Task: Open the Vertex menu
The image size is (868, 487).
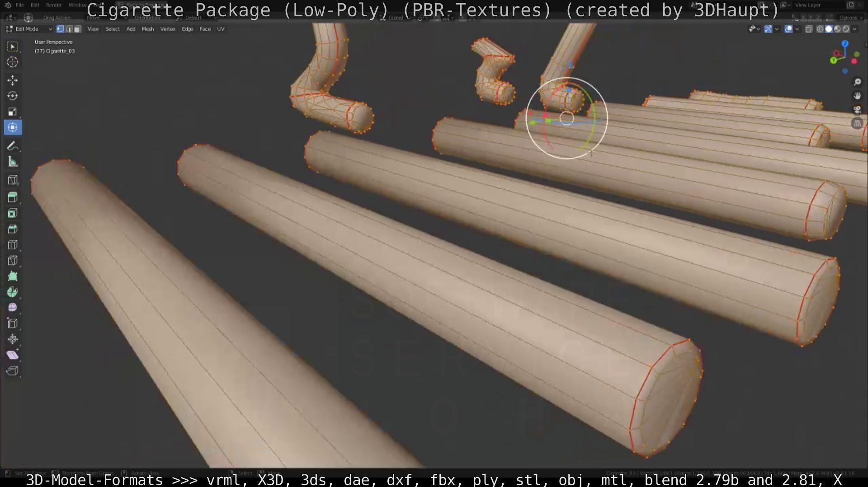Action: click(x=168, y=29)
